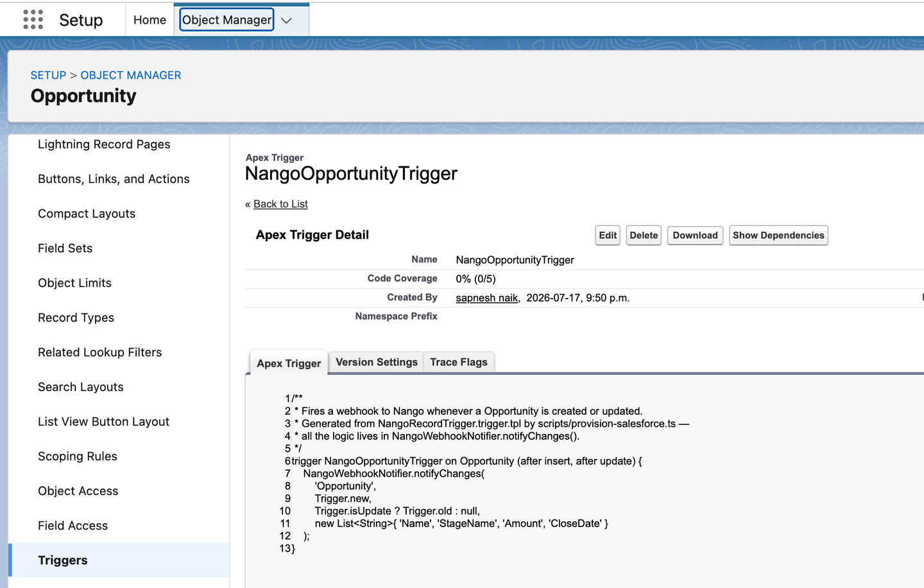
Task: Expand the Object Manager tab dropdown chevron
Action: (x=286, y=21)
